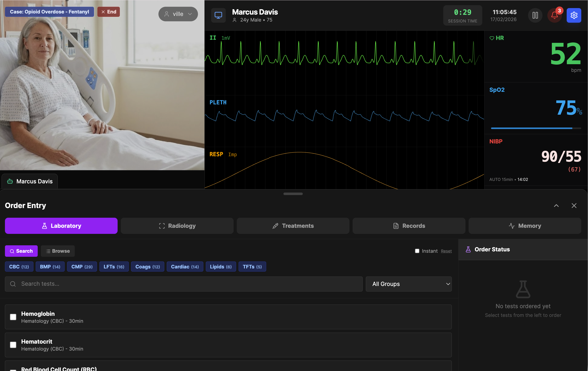Switch to the Radiology tab

coord(177,226)
